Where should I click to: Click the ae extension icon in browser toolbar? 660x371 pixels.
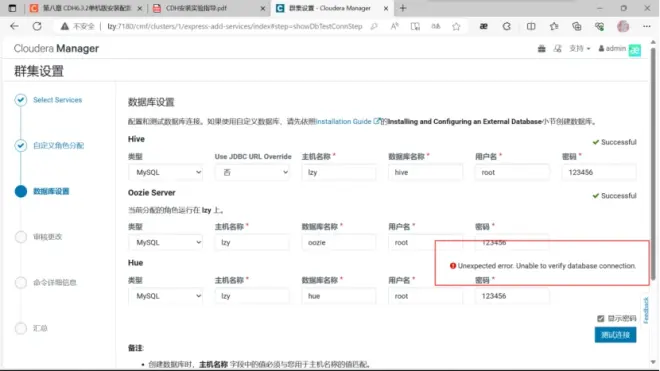pyautogui.click(x=484, y=26)
